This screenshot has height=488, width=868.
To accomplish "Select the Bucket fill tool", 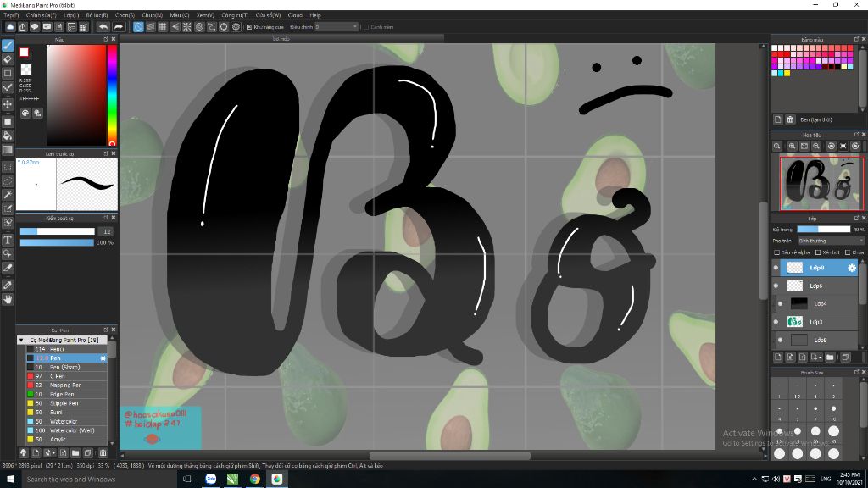I will pyautogui.click(x=8, y=136).
